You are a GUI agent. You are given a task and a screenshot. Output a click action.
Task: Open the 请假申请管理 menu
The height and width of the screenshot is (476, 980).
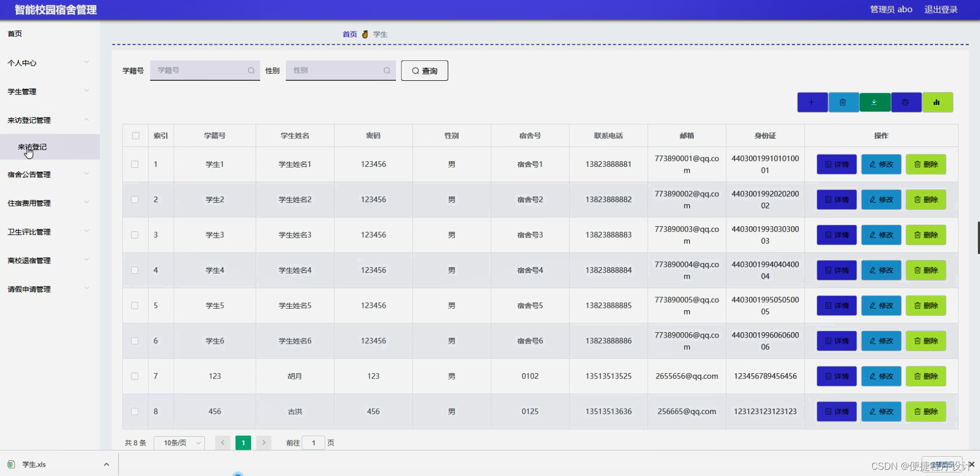[x=50, y=289]
